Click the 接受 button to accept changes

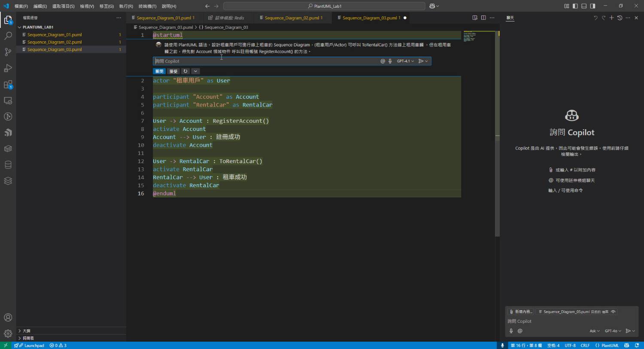(173, 71)
